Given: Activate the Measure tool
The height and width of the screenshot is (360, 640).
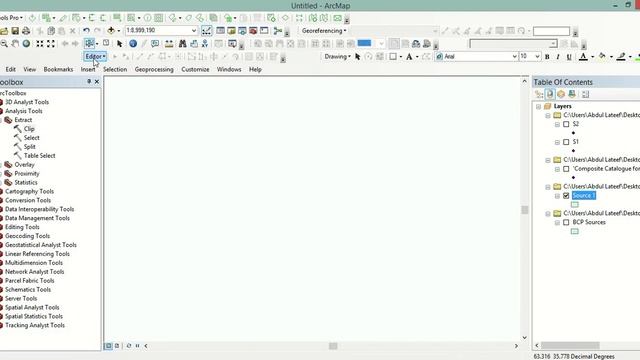Looking at the screenshot, I should click(x=169, y=44).
